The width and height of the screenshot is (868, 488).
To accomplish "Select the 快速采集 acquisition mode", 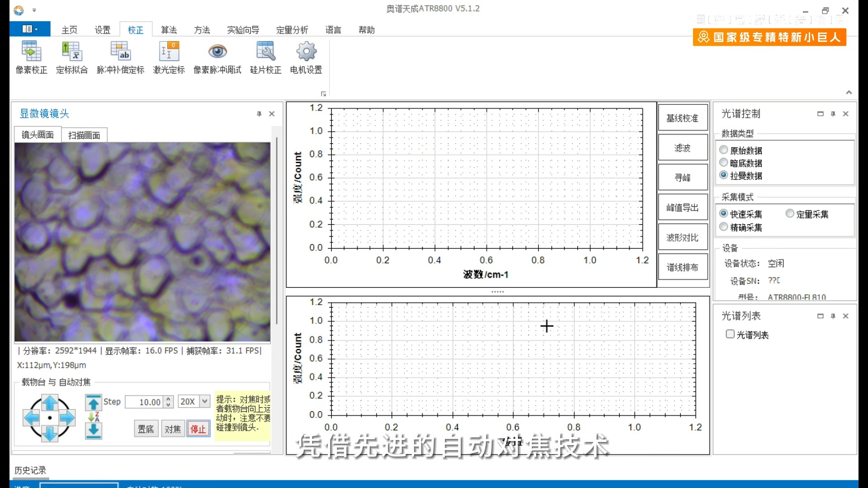I will [x=724, y=214].
